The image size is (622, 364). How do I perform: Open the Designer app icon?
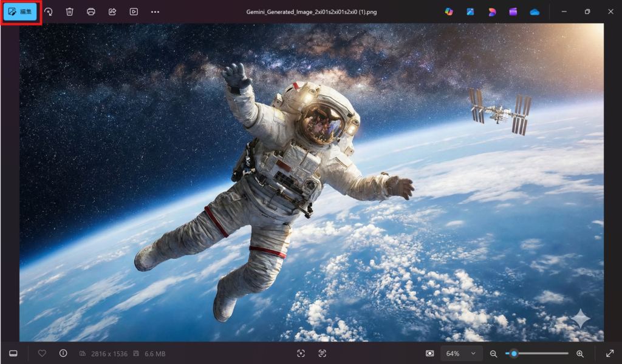tap(491, 12)
